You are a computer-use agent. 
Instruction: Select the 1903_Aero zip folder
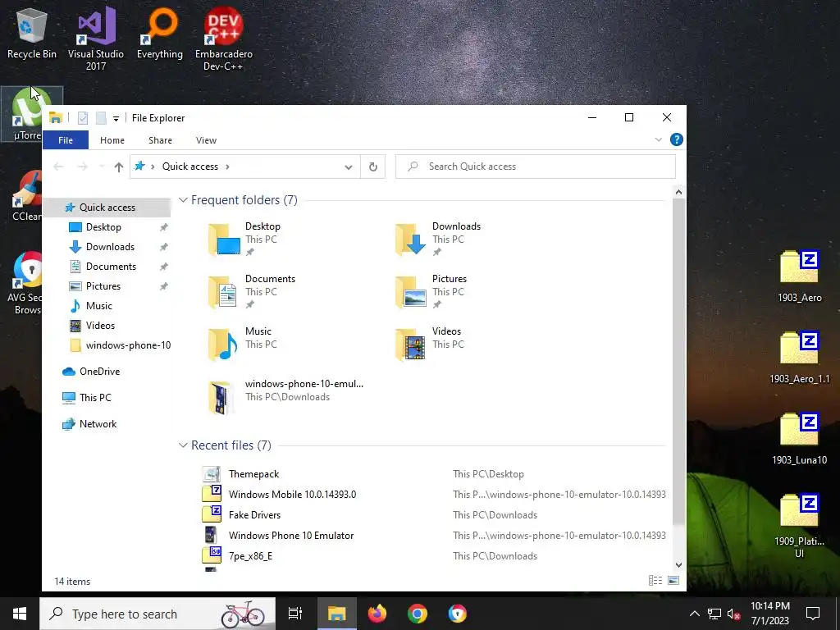(x=799, y=276)
